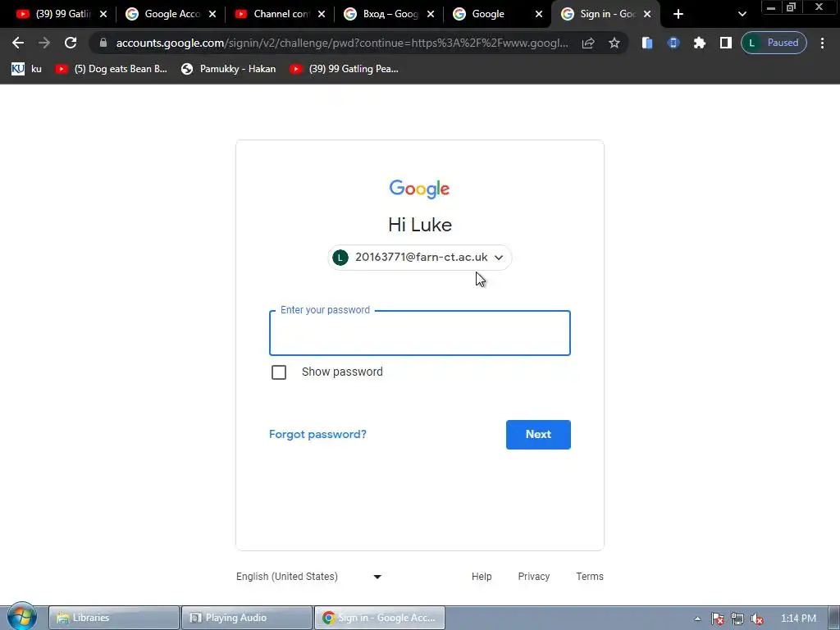Open the Paused profile button
The height and width of the screenshot is (630, 840).
click(x=774, y=43)
